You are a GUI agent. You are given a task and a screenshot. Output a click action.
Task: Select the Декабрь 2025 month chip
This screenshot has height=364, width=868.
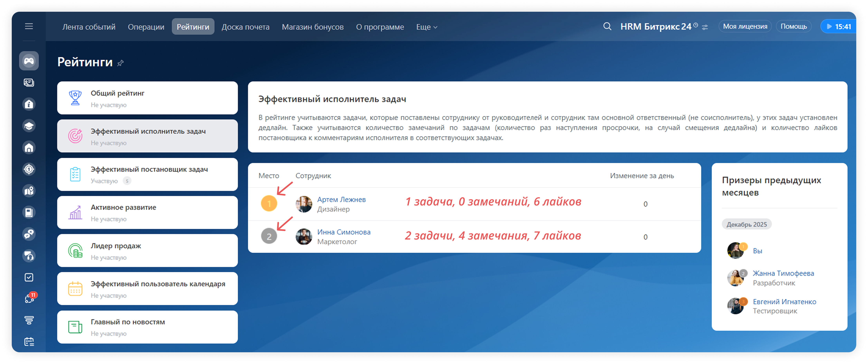(746, 225)
